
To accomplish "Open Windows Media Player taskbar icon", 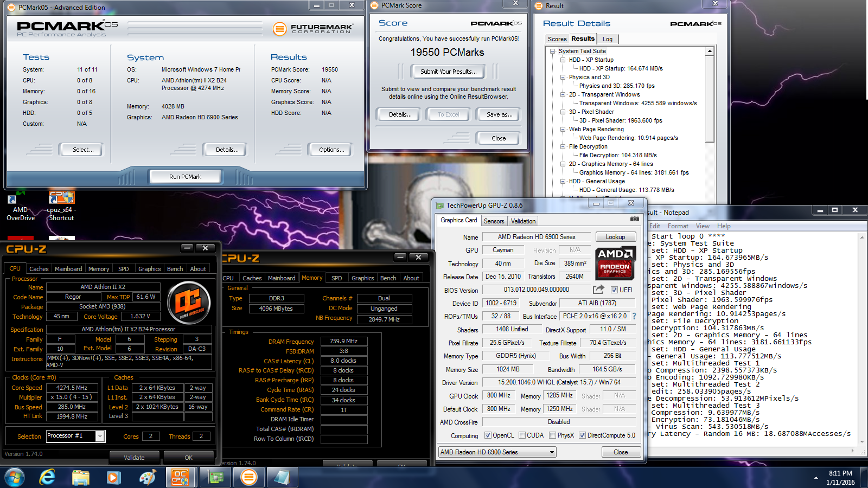I will pos(113,477).
